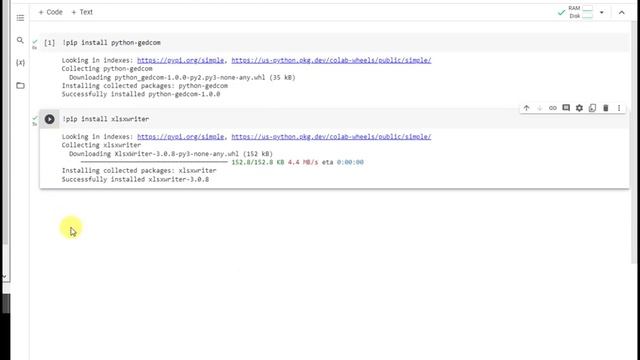Image resolution: width=640 pixels, height=360 pixels.
Task: Open the find and replace search icon
Action: [20, 40]
